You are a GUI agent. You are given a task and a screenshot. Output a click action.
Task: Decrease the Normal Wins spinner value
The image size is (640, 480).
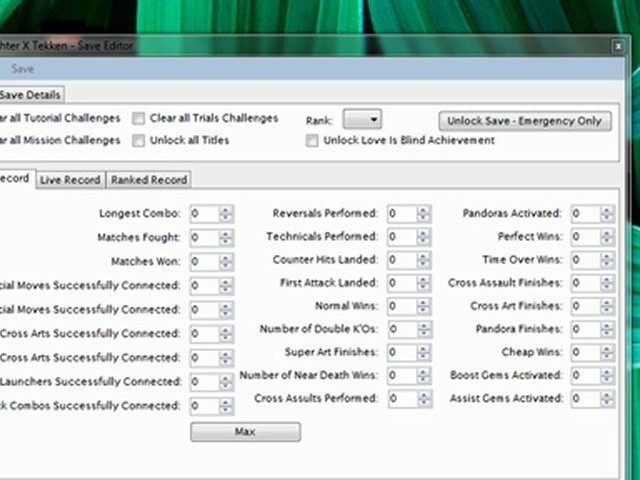[x=423, y=310]
